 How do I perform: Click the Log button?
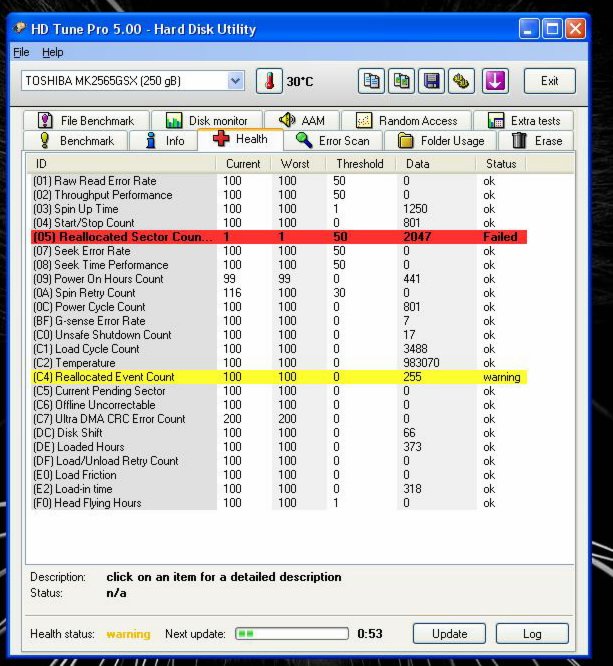point(531,633)
